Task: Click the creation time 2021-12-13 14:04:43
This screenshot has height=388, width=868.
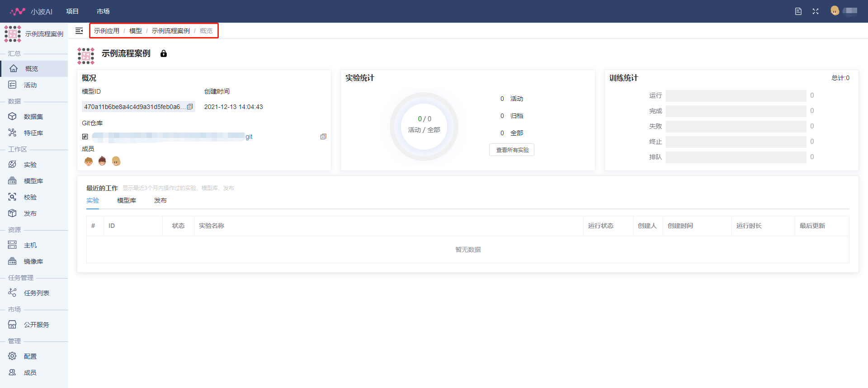Action: [233, 107]
